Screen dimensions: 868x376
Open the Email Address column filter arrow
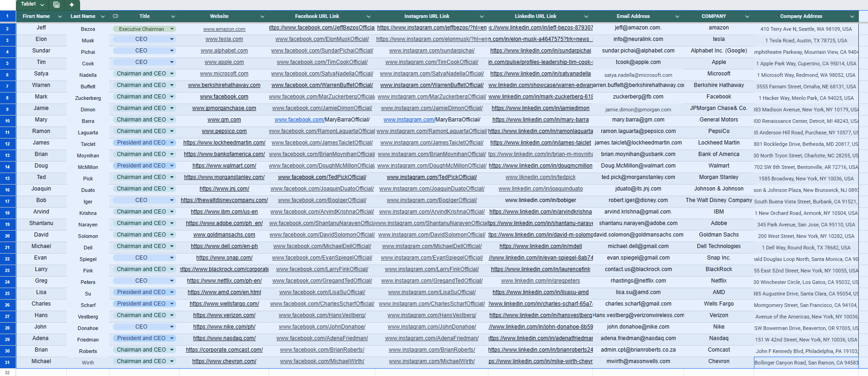(677, 17)
